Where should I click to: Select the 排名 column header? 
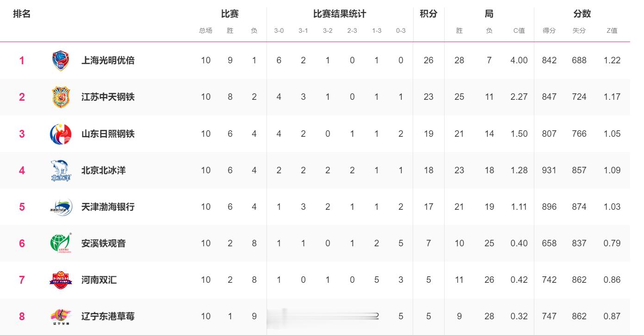(x=22, y=14)
